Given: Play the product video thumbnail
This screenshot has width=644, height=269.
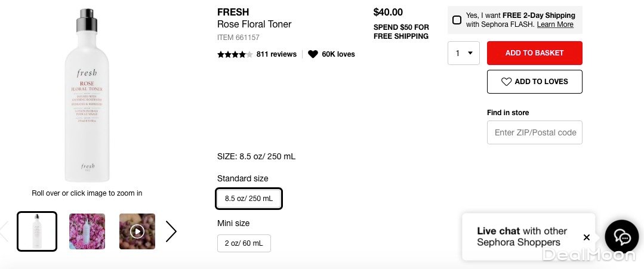Looking at the screenshot, I should click(137, 231).
